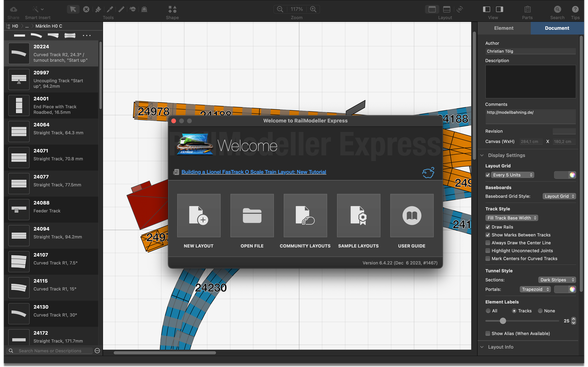Expand the Layout Info section
This screenshot has width=588, height=367.
(482, 347)
